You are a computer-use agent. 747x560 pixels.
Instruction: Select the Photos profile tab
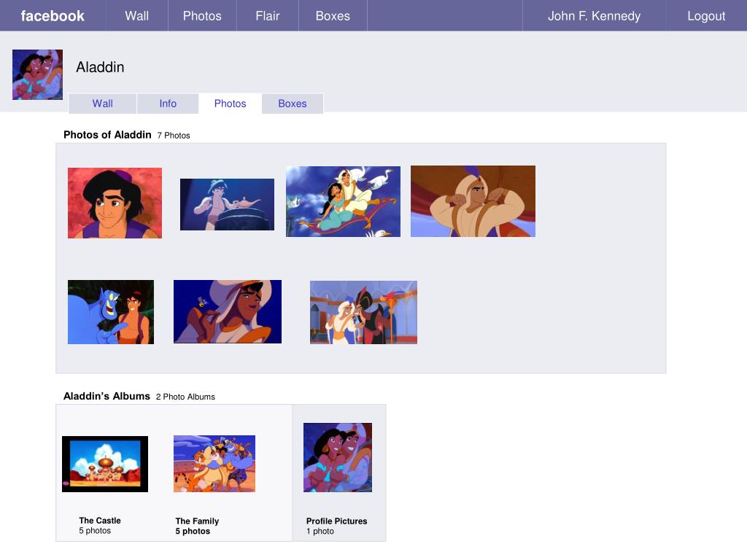coord(230,104)
